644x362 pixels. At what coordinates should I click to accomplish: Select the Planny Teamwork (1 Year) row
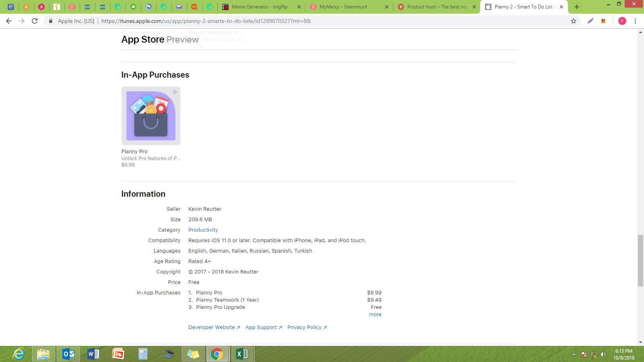(x=285, y=300)
